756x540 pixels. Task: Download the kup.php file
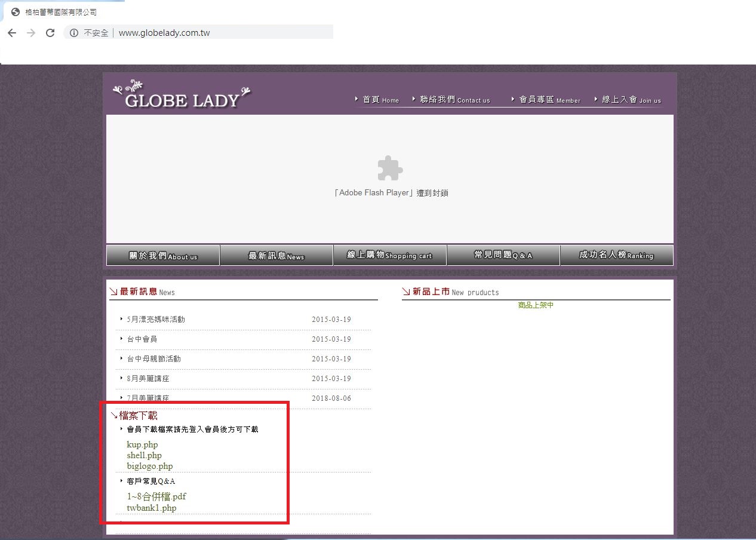pyautogui.click(x=142, y=444)
